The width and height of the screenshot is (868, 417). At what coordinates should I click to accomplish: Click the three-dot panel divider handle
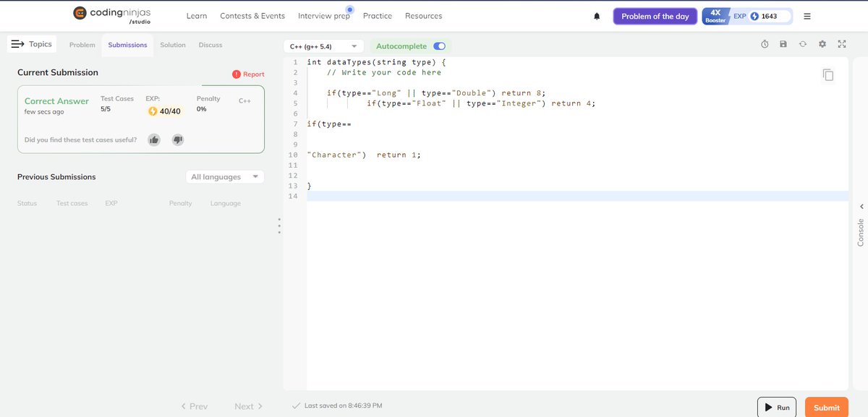click(x=278, y=225)
